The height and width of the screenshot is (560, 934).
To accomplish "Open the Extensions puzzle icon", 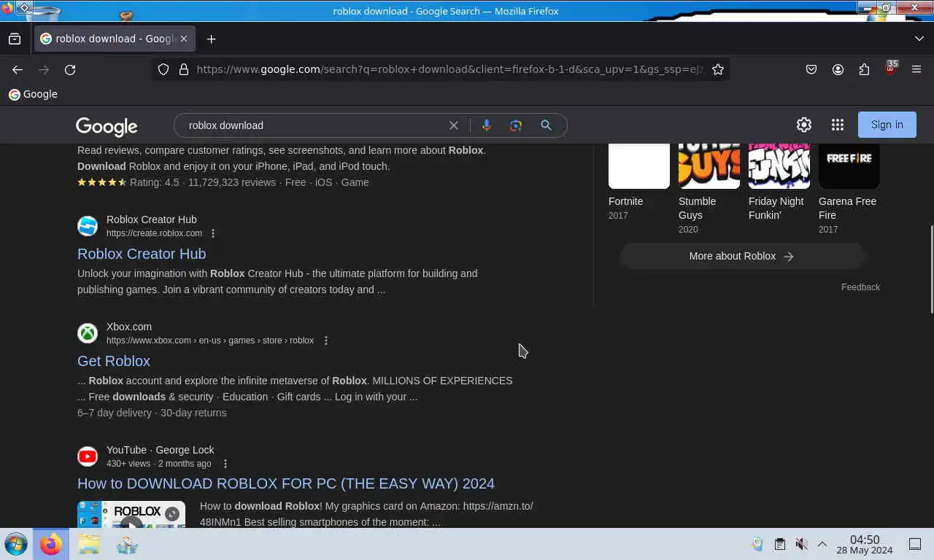I will pyautogui.click(x=864, y=69).
